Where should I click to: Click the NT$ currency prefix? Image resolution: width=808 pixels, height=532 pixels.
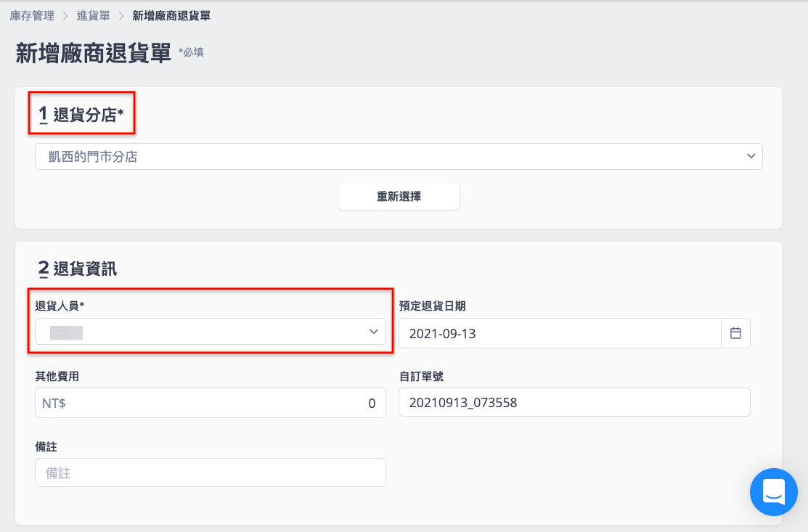click(x=54, y=404)
